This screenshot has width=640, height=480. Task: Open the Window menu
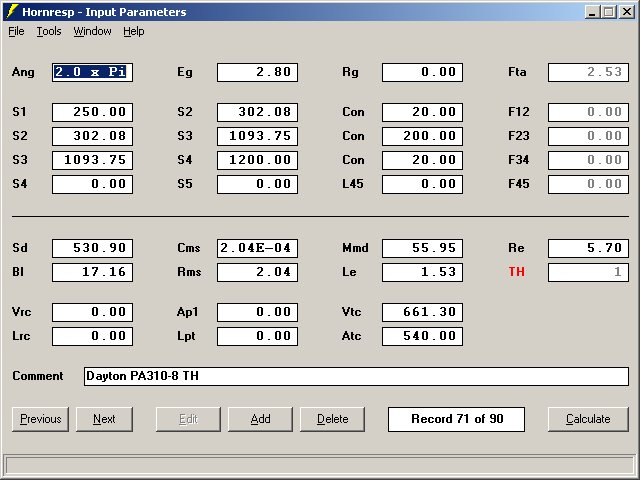(x=92, y=31)
